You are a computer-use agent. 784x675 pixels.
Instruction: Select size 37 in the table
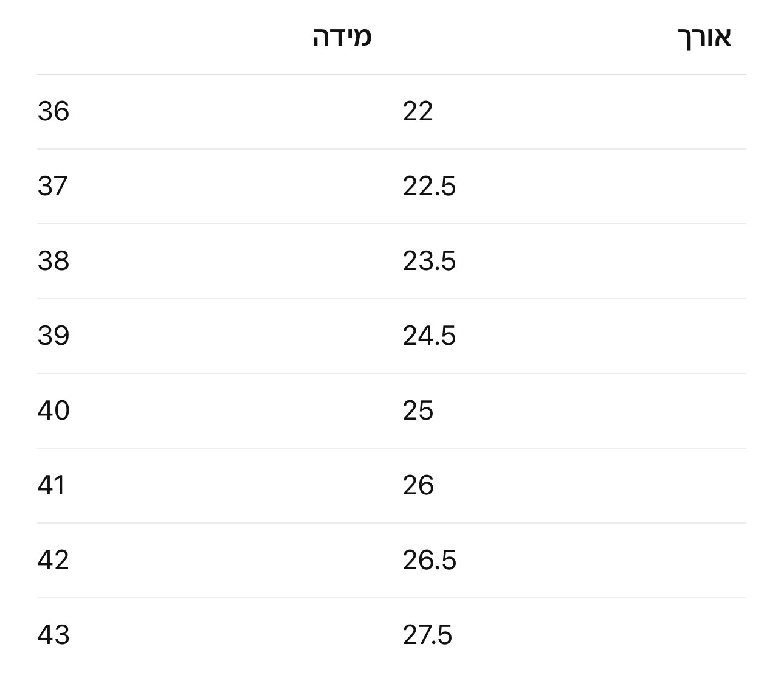click(x=52, y=186)
